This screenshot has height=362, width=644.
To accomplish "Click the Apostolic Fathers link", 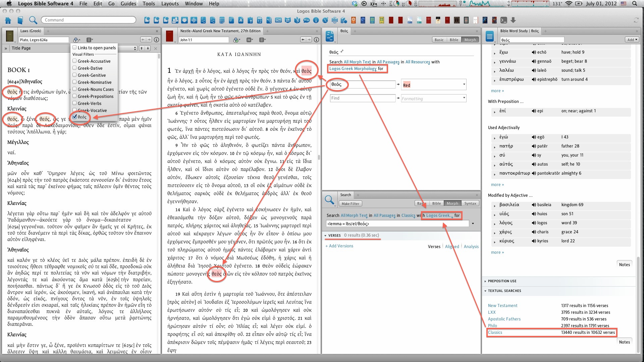I will [x=504, y=319].
